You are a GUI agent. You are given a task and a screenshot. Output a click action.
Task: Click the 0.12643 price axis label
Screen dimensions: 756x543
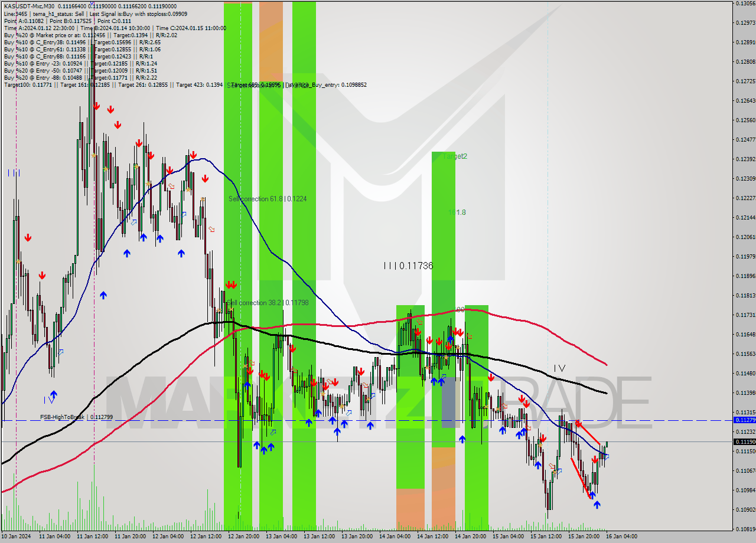point(745,101)
